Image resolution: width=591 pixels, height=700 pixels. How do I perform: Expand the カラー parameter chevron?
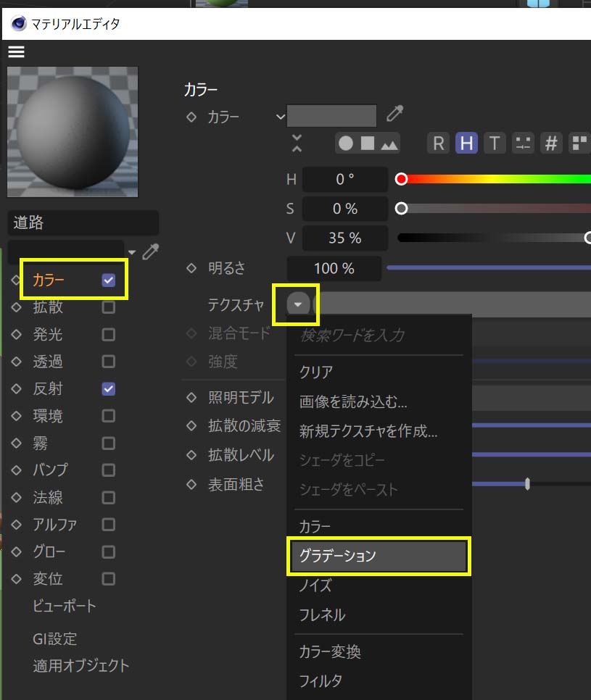click(x=280, y=117)
